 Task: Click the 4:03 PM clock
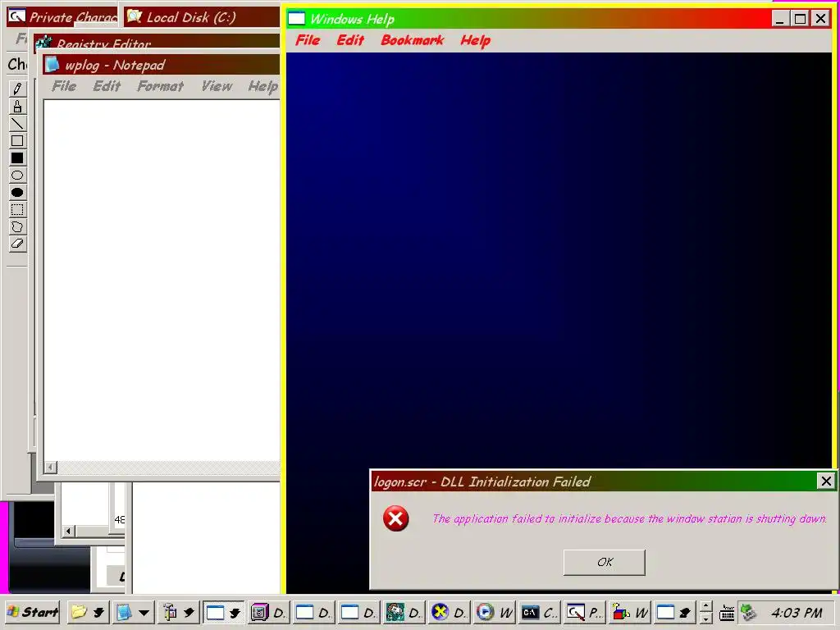[797, 612]
